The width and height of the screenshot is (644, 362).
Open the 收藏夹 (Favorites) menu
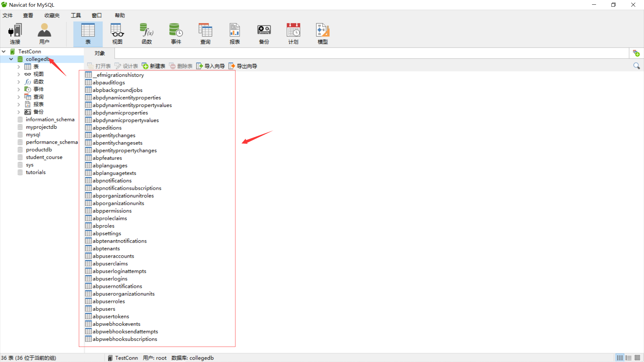coord(52,15)
